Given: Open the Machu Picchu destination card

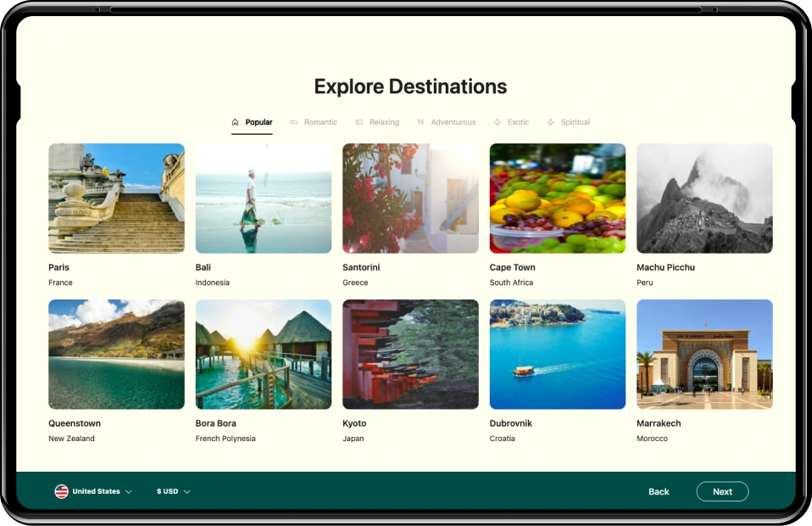Looking at the screenshot, I should point(704,198).
